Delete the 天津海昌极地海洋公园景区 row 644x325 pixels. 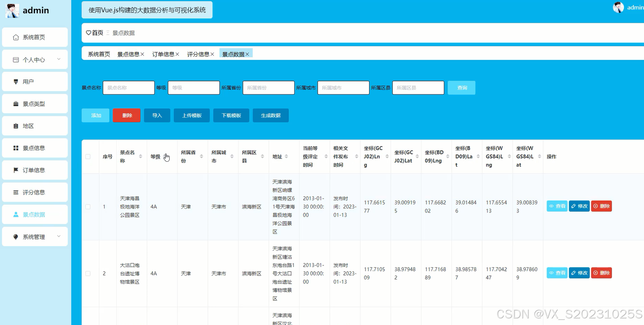pyautogui.click(x=602, y=206)
